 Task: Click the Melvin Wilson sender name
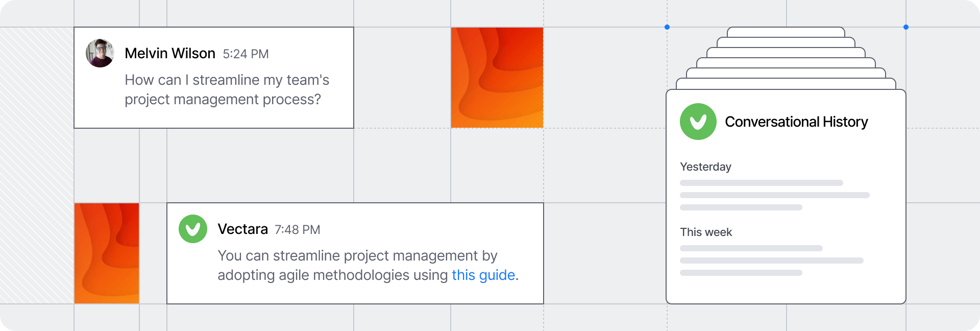coord(170,54)
